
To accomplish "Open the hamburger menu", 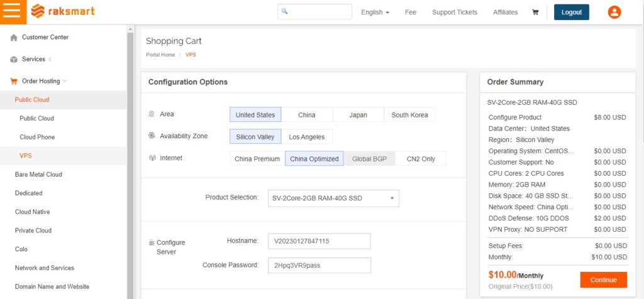I will [13, 12].
